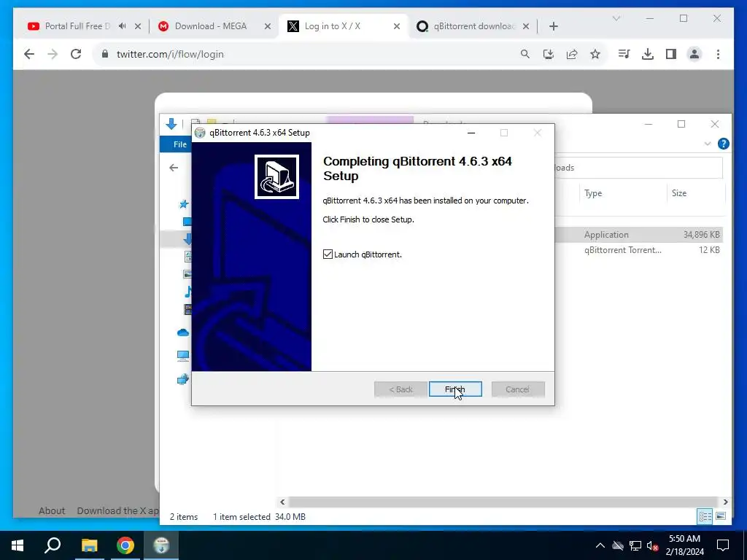The image size is (747, 560).
Task: Reload the twitter.com page
Action: [x=76, y=54]
